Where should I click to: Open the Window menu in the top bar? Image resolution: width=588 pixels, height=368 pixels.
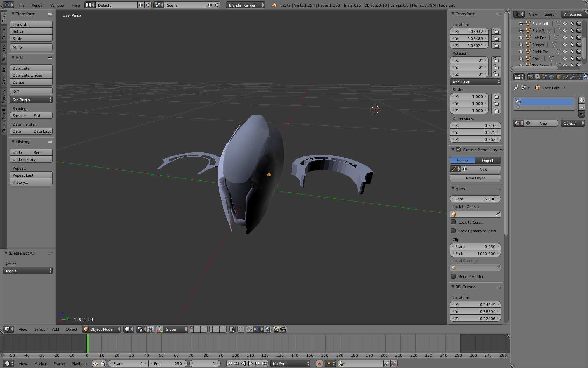(x=57, y=5)
